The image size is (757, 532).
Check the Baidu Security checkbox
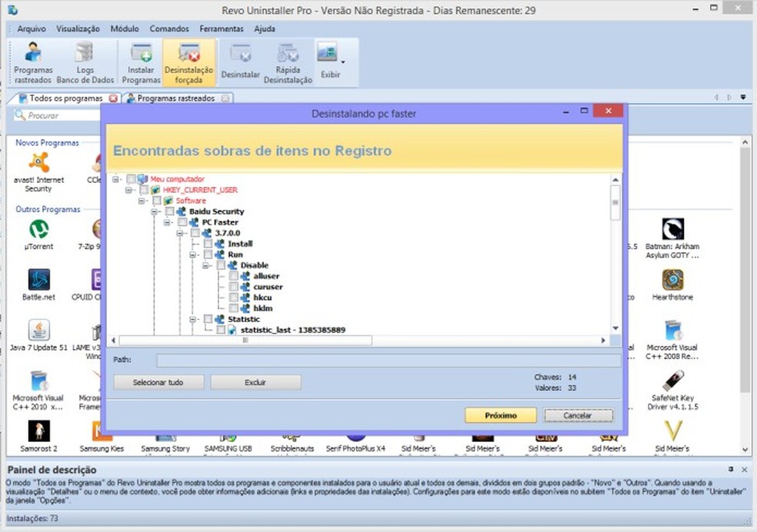169,211
